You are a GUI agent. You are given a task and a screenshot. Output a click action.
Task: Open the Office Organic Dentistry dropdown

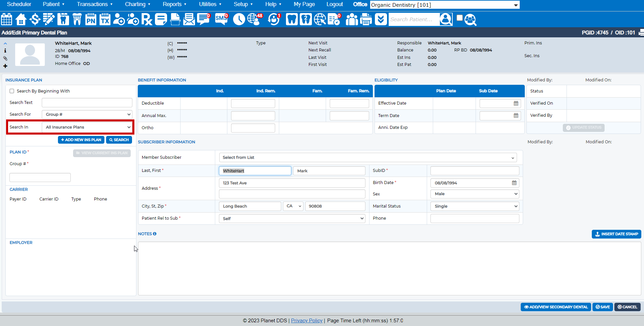coord(445,5)
